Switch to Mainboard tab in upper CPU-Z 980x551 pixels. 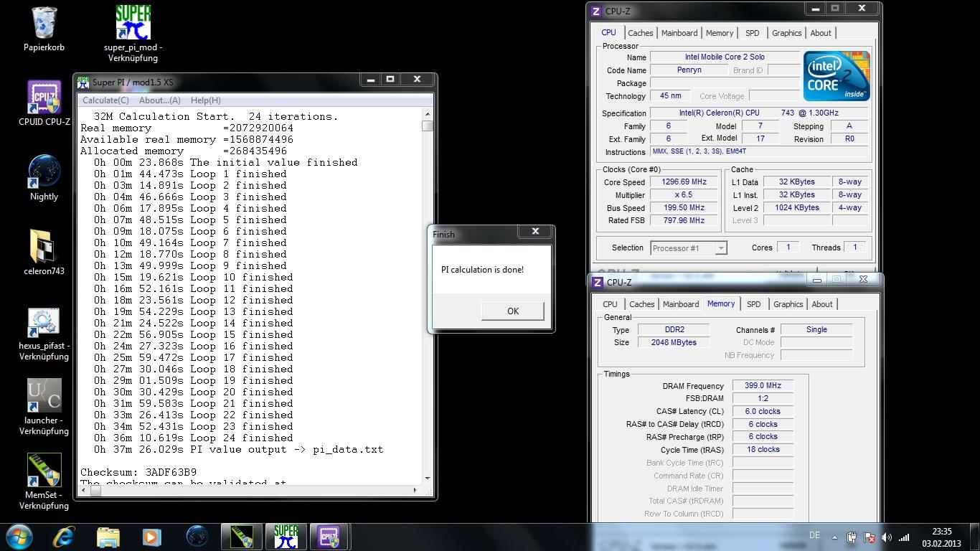[679, 33]
